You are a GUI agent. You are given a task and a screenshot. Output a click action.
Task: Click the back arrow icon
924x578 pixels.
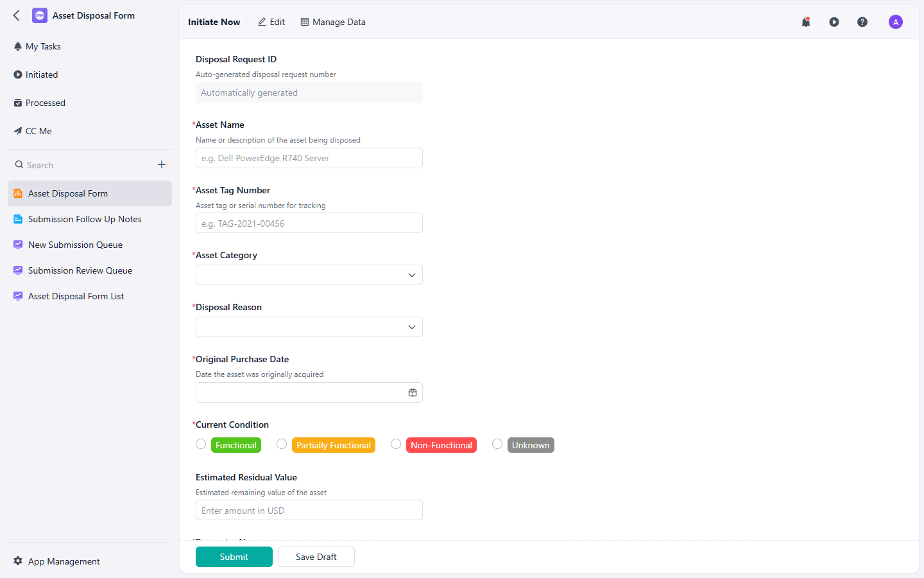17,15
